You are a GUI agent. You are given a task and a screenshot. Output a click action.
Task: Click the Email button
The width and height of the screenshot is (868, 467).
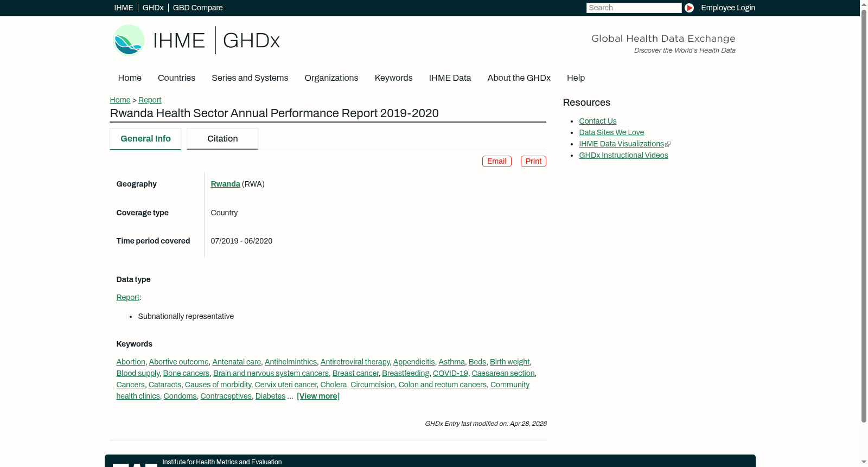[x=497, y=161]
